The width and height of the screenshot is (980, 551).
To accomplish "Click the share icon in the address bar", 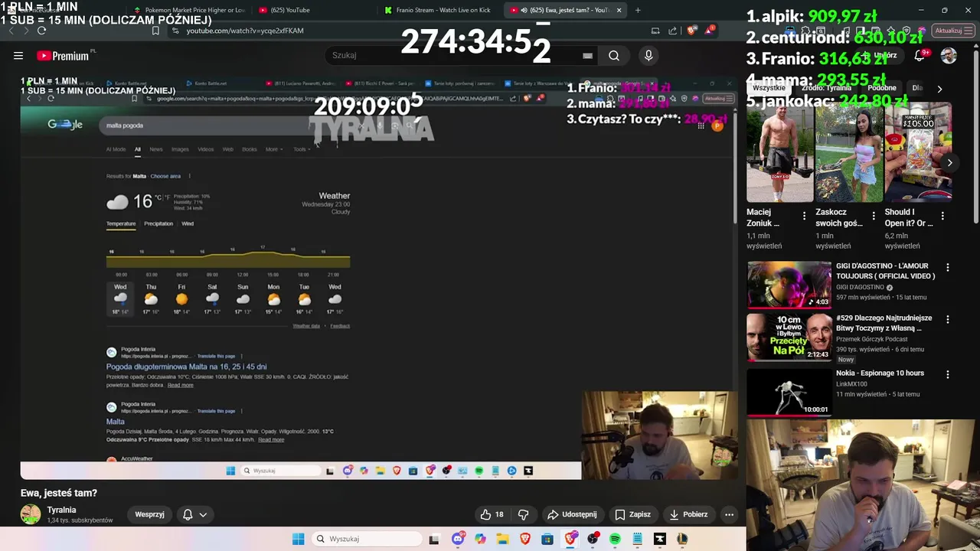I will pos(673,31).
